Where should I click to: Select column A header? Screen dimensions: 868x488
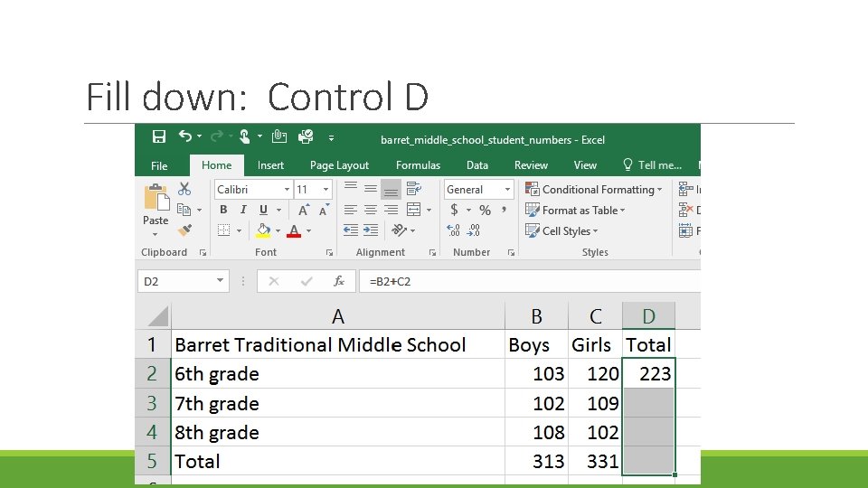tap(337, 316)
